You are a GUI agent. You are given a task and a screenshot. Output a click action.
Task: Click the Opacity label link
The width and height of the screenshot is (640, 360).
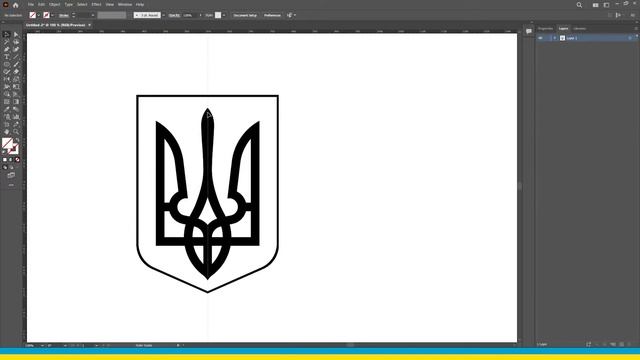point(174,15)
